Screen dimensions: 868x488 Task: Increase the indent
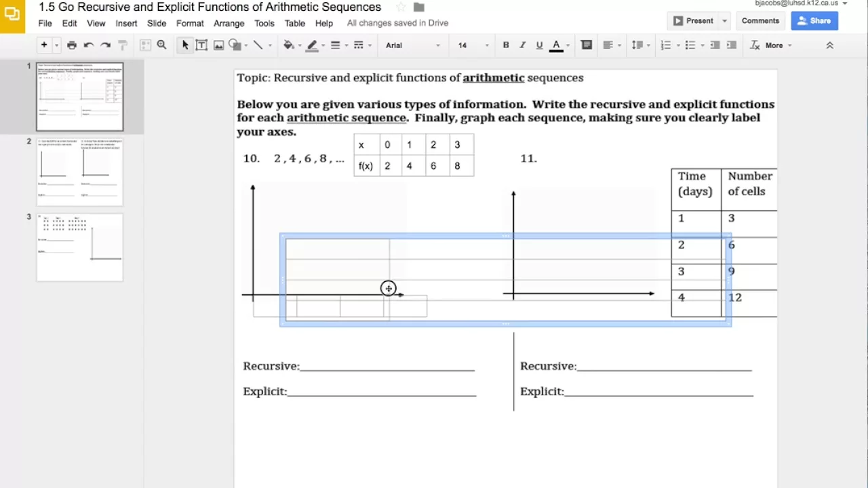click(731, 45)
